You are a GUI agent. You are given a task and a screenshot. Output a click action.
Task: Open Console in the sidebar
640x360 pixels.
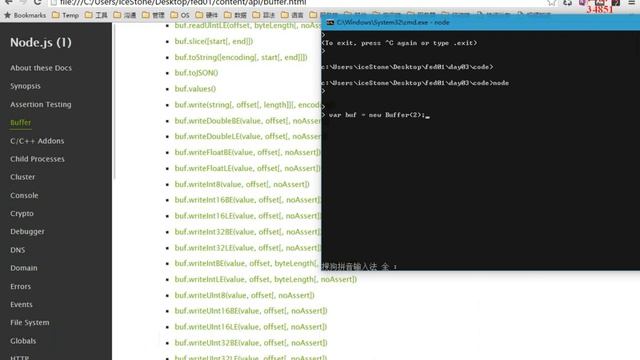[24, 195]
